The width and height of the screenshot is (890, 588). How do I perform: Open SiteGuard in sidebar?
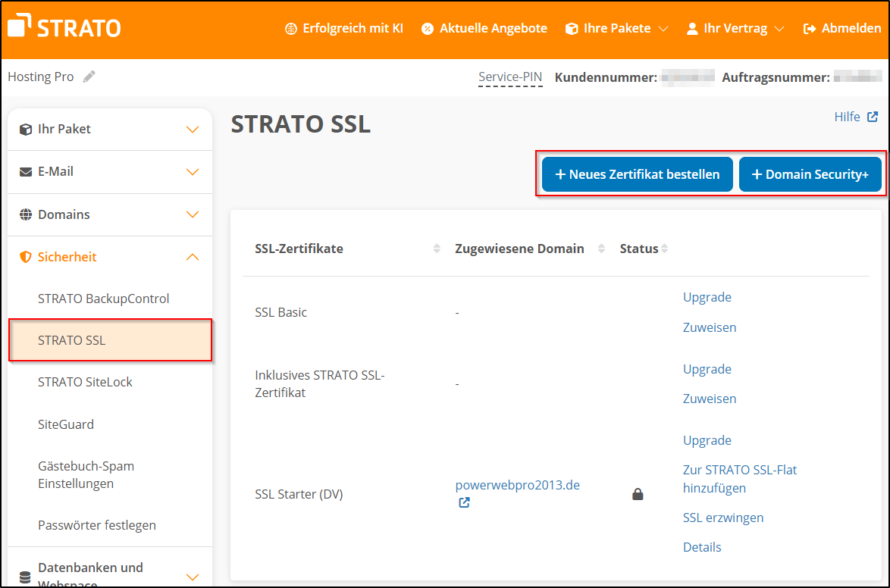click(x=66, y=424)
